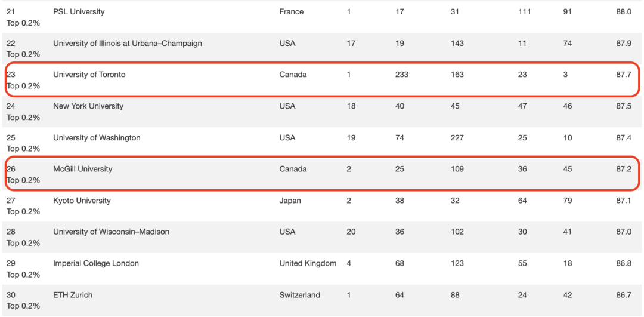Open McGill University entry

(x=82, y=169)
